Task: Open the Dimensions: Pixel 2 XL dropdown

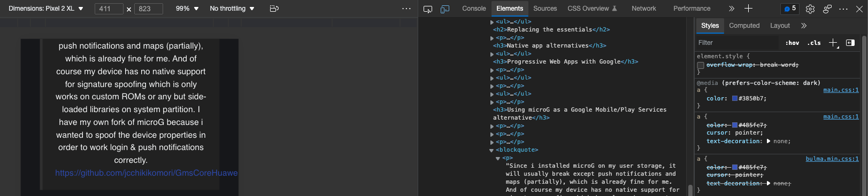Action: 46,9
